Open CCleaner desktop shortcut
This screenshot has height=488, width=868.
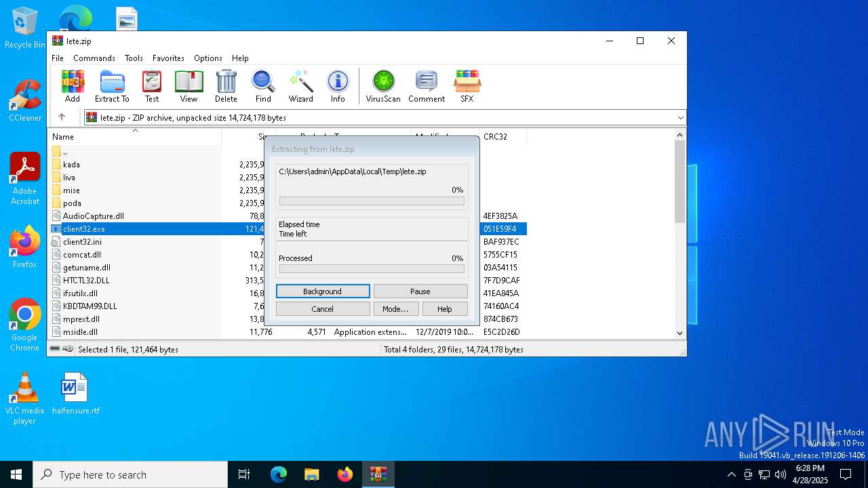25,100
